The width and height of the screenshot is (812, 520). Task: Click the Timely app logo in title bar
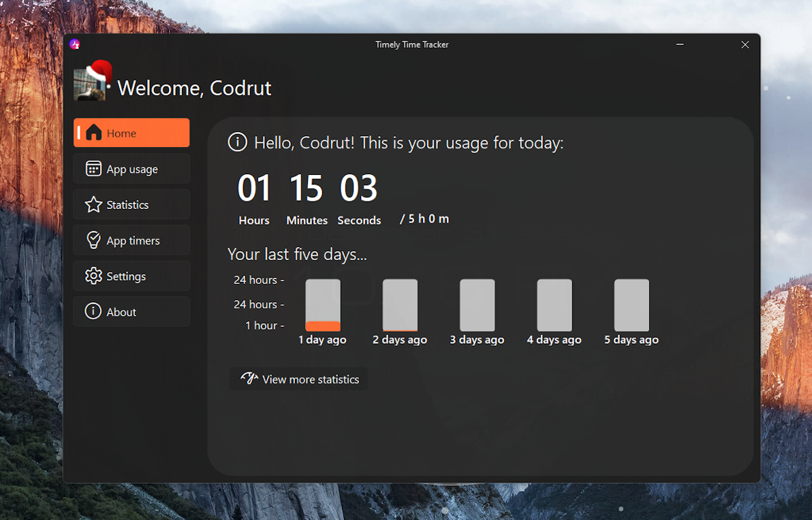[75, 44]
